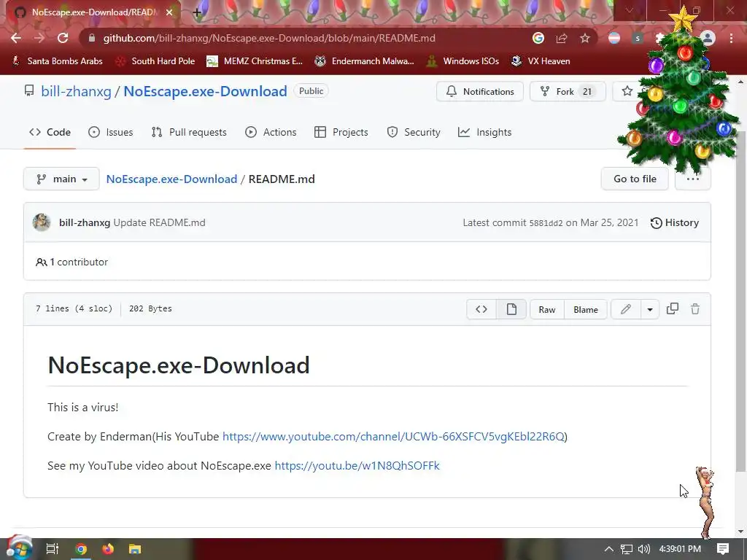
Task: Open Endermanch Malware bookmark
Action: tap(364, 61)
